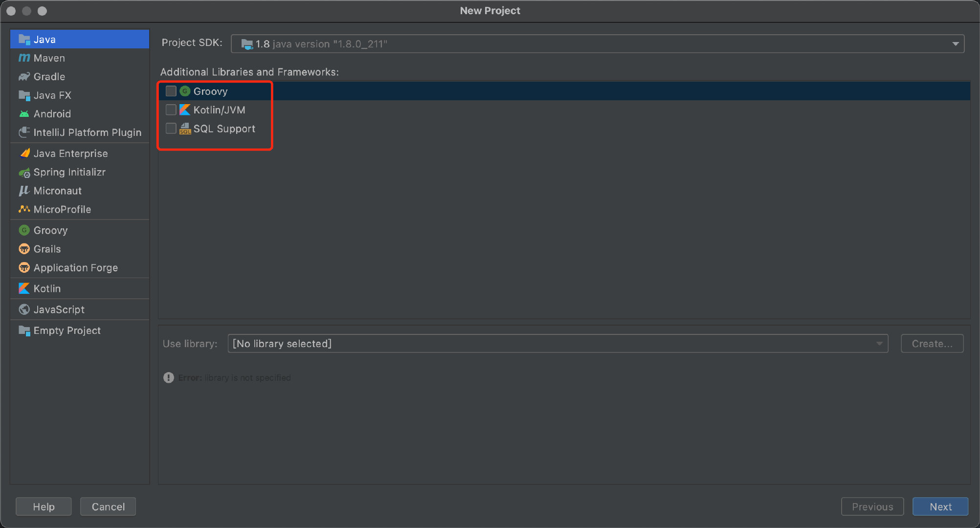980x528 pixels.
Task: Choose the Kotlin project type
Action: [x=80, y=288]
